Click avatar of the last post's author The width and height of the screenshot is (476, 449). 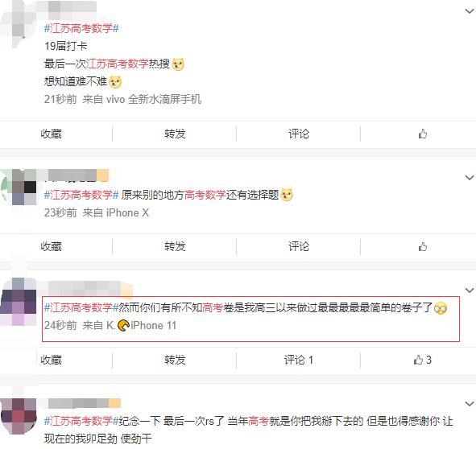[19, 416]
